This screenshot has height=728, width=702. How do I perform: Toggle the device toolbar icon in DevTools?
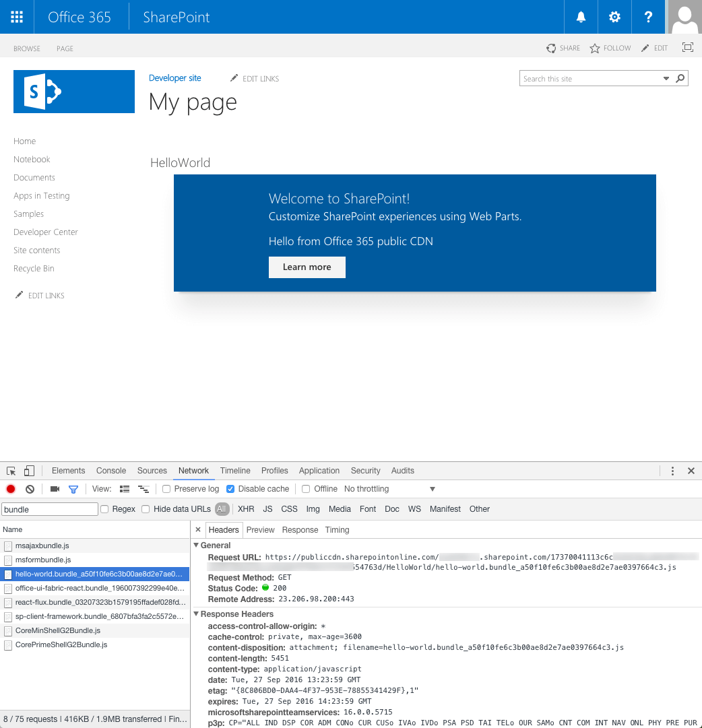pyautogui.click(x=28, y=470)
